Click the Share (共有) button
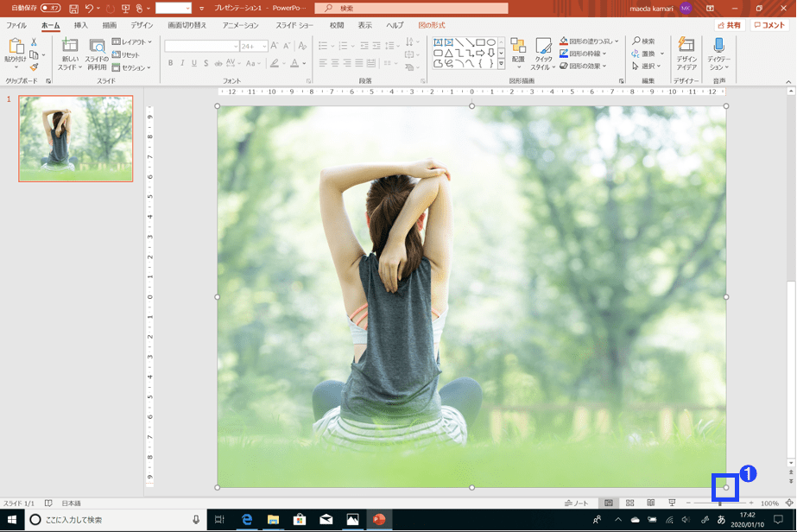The width and height of the screenshot is (797, 532). 730,25
